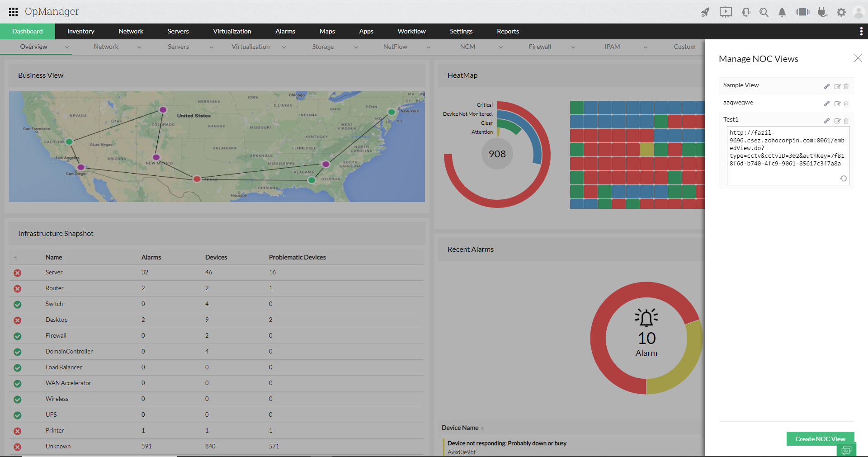Image resolution: width=868 pixels, height=457 pixels.
Task: Open the Server row in Infrastructure Snapshot
Action: tap(54, 272)
